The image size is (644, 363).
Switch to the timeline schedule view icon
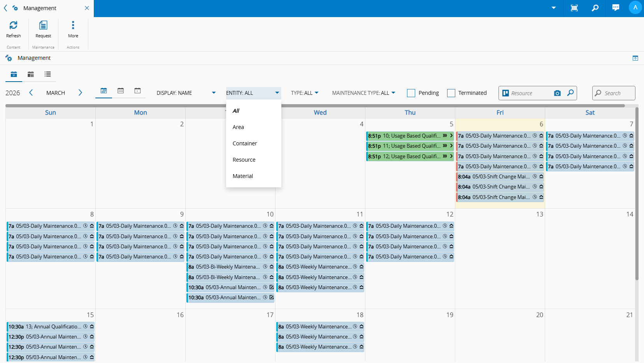pyautogui.click(x=31, y=74)
